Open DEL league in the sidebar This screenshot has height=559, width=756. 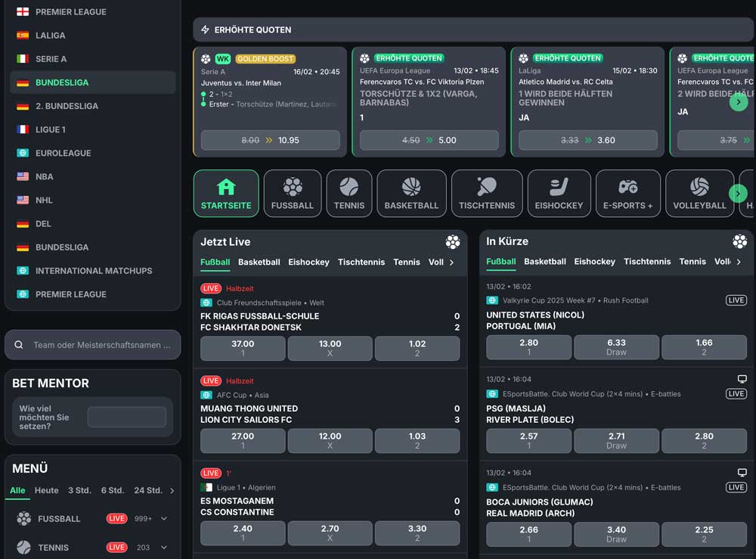92,224
